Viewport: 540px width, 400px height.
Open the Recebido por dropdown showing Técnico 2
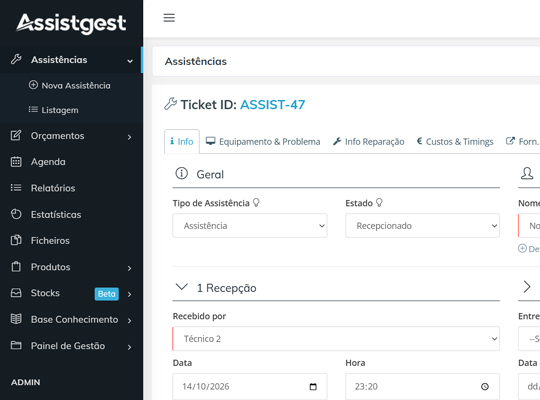point(336,339)
